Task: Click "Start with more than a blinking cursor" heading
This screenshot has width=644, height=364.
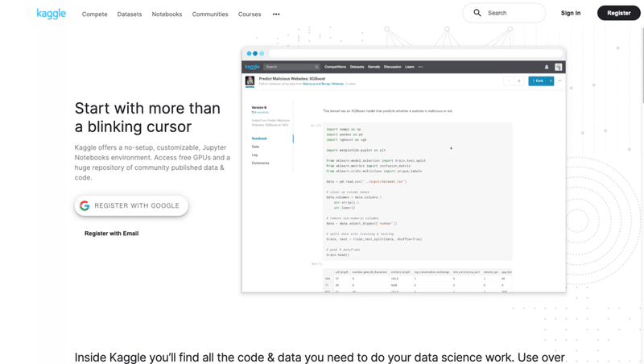Action: [x=147, y=118]
